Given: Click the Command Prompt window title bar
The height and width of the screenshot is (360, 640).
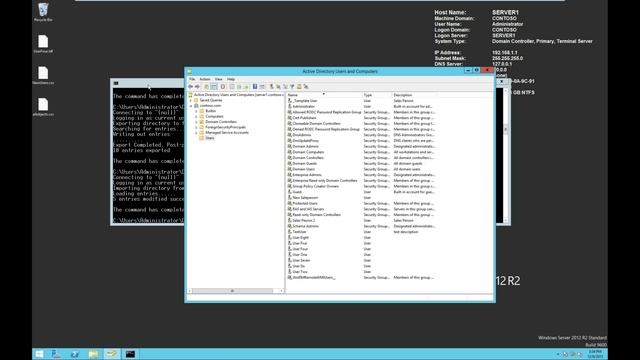Looking at the screenshot, I should click(147, 83).
